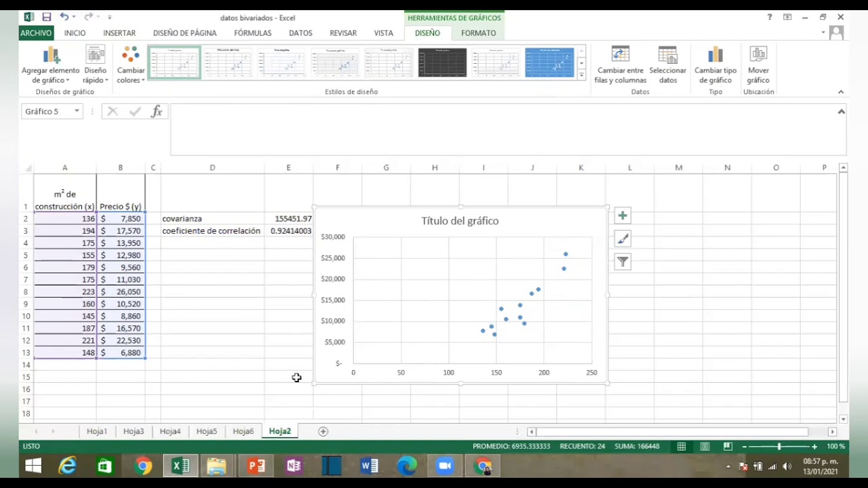The image size is (868, 488).
Task: Open the chart styles paintbrush button
Action: (623, 239)
